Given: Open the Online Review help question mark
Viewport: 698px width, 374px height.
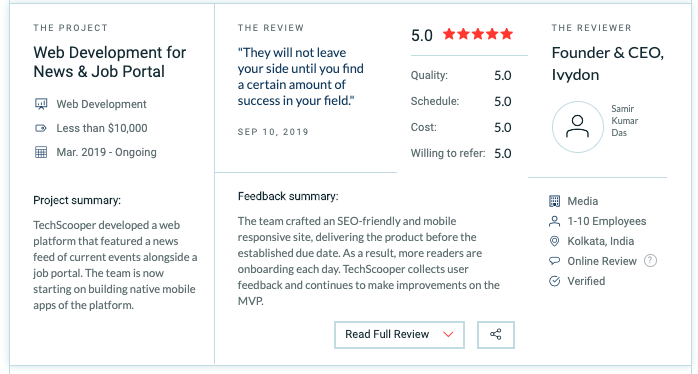Looking at the screenshot, I should tap(650, 260).
